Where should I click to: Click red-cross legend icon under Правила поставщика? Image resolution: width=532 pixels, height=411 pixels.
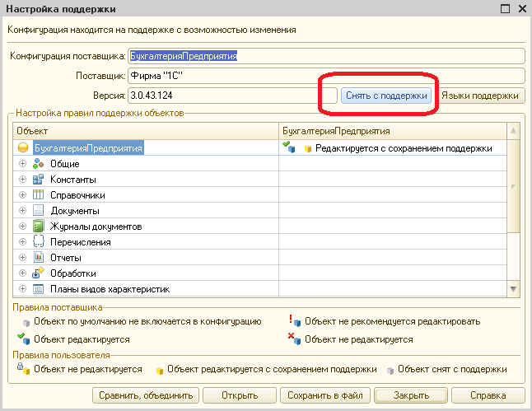pyautogui.click(x=295, y=339)
